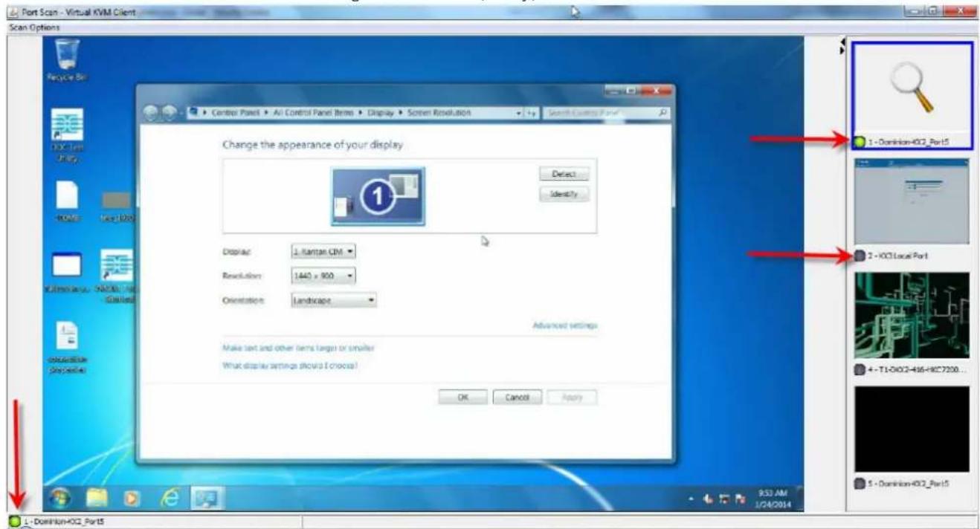The width and height of the screenshot is (980, 529).
Task: Open the Windows Start orb
Action: point(62,498)
